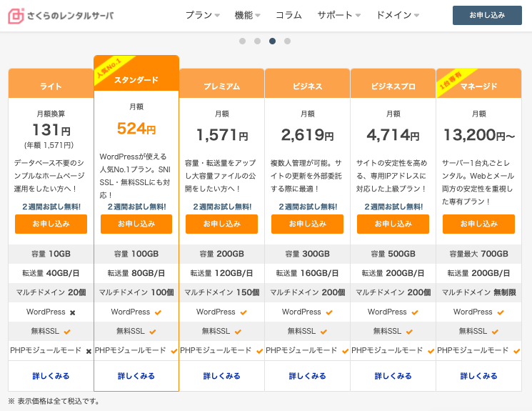Click the スタンダード WordPress checkmark icon
The height and width of the screenshot is (411, 532).
[158, 312]
